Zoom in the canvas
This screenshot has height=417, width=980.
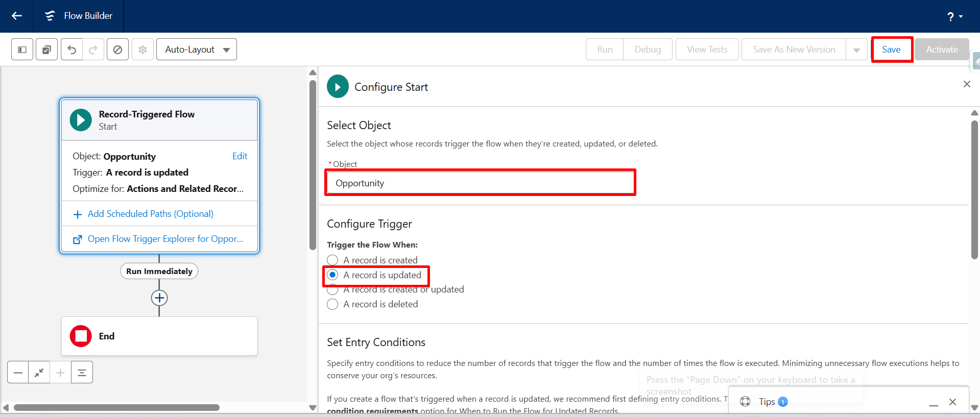[60, 373]
